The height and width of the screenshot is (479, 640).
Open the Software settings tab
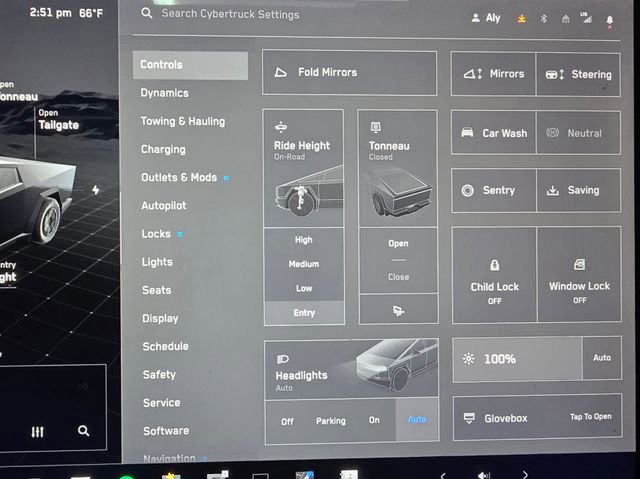[x=166, y=431]
